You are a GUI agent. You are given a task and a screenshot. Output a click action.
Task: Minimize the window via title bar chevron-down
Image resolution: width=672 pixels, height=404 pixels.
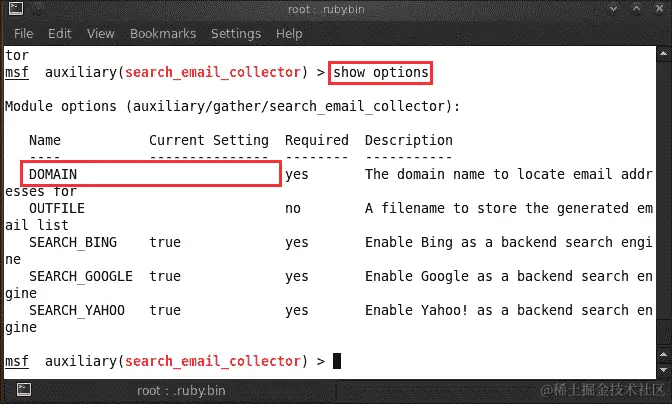pyautogui.click(x=613, y=8)
